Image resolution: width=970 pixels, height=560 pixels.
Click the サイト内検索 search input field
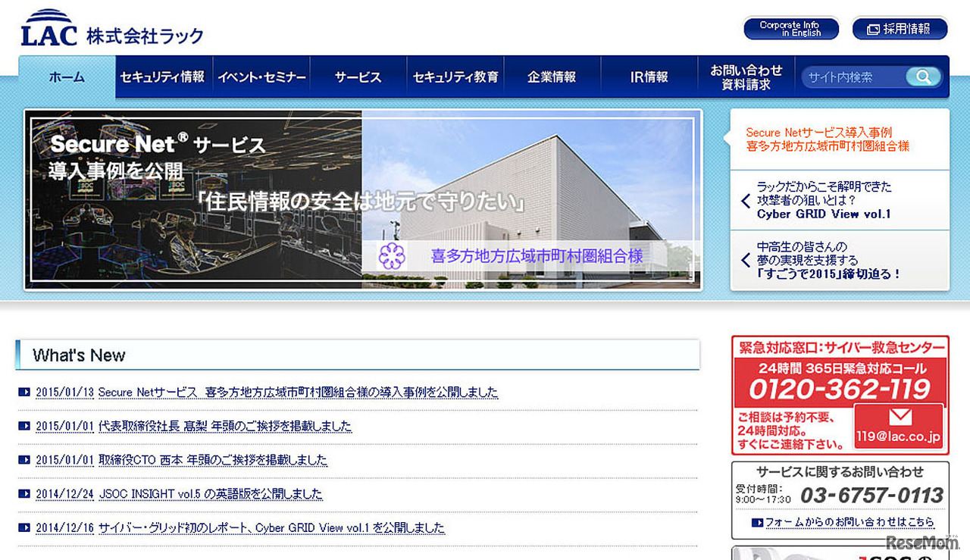coord(849,77)
